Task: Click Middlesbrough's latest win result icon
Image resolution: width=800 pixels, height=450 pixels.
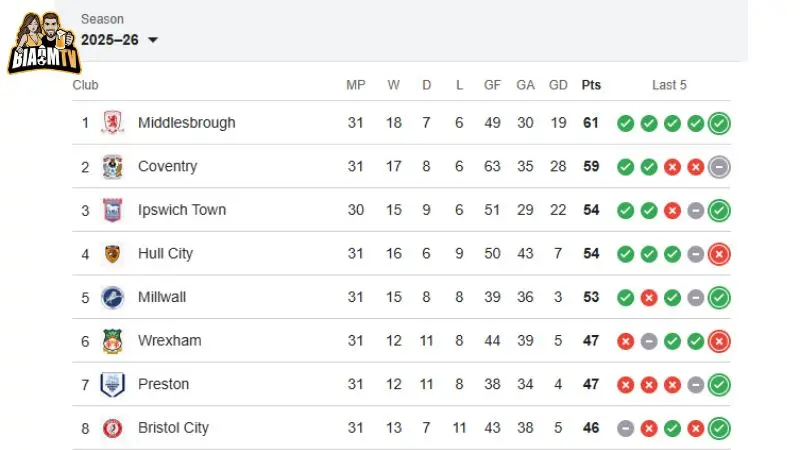Action: 719,124
